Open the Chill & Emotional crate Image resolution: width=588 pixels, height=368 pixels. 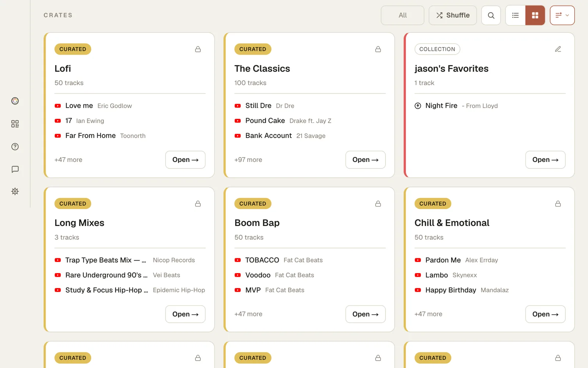545,314
